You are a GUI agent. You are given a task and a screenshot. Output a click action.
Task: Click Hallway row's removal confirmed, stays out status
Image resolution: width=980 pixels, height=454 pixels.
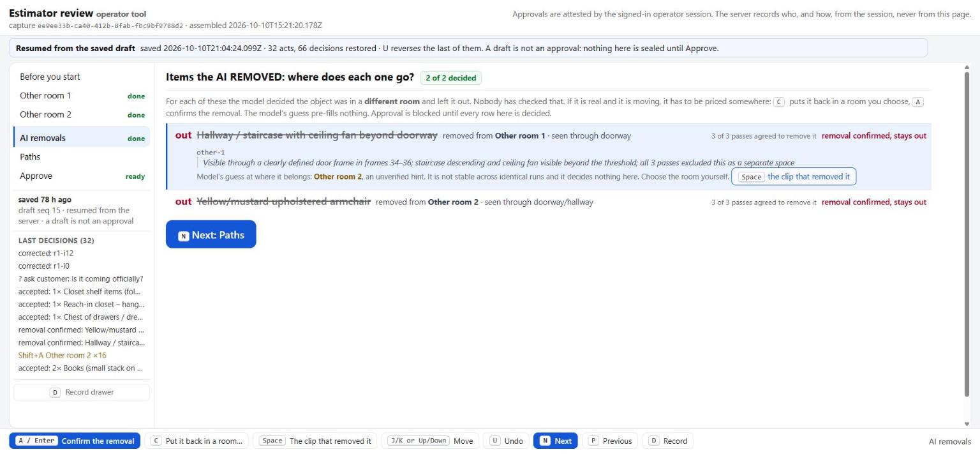874,136
